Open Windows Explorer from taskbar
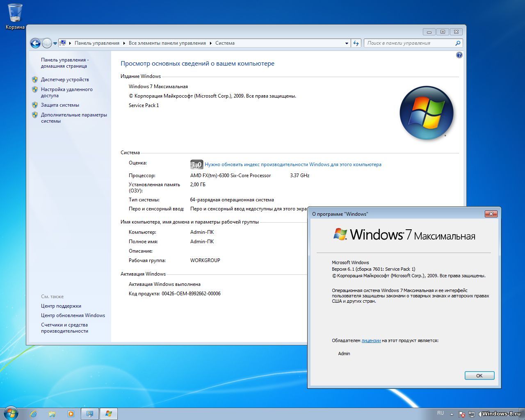This screenshot has width=525, height=420. click(52, 414)
